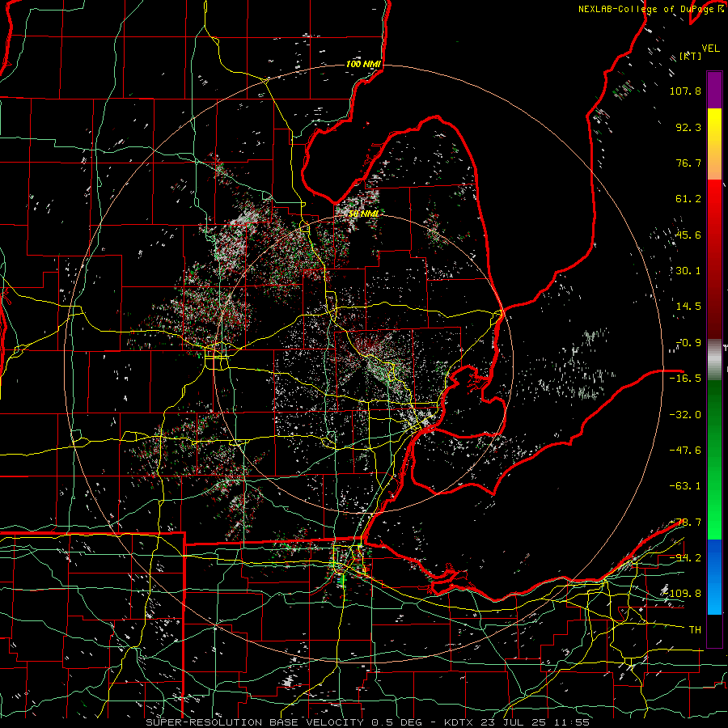Click the -0.9 velocity scale value

coord(688,343)
